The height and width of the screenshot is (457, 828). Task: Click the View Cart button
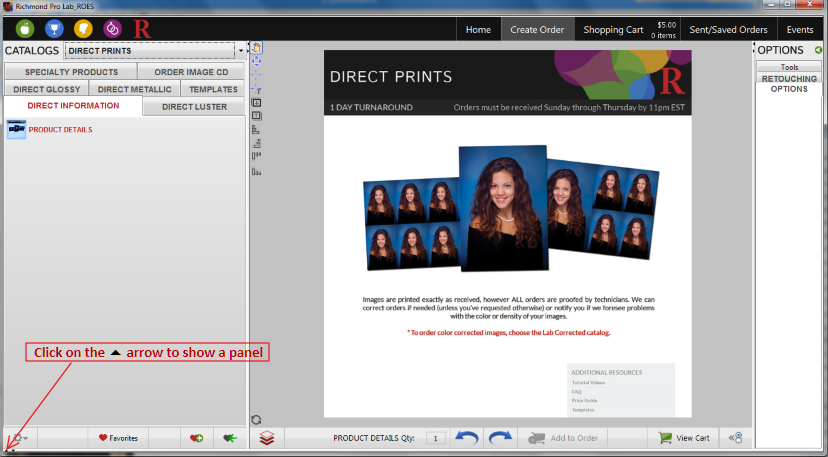(x=684, y=438)
